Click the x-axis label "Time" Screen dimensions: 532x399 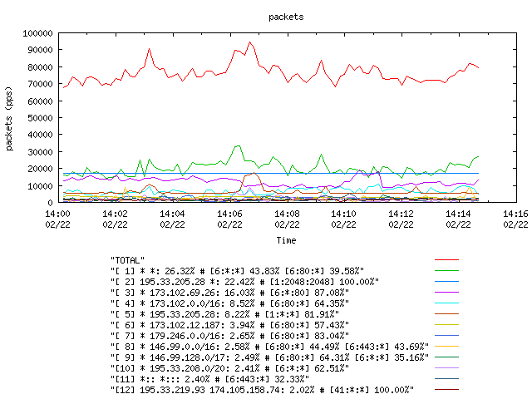pyautogui.click(x=286, y=240)
